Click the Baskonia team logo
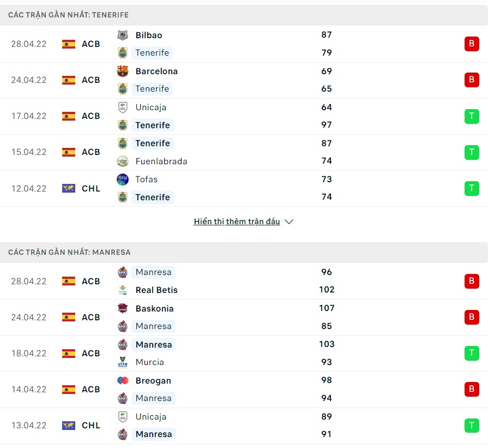This screenshot has height=448, width=488. point(123,309)
